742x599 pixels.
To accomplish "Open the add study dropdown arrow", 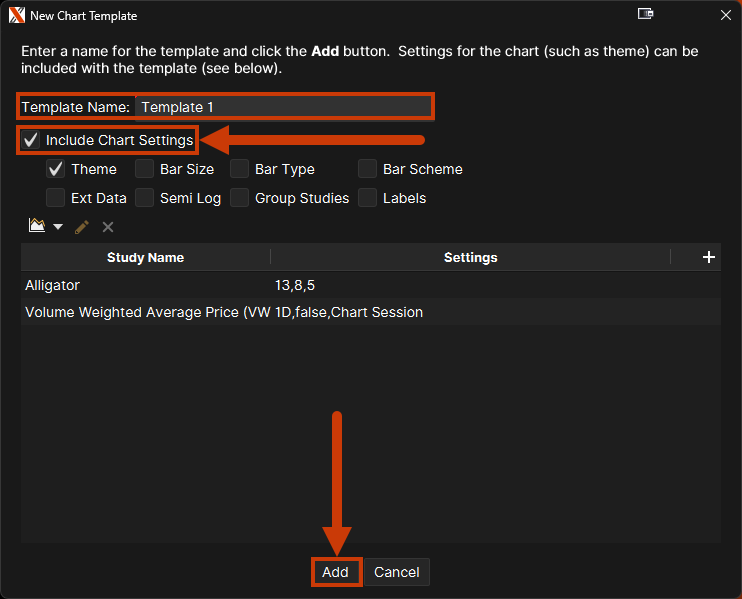I will pos(58,227).
